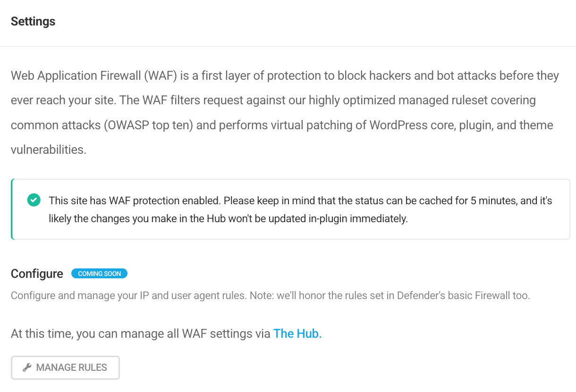Viewport: 576px width, 392px height.
Task: Click the COMING SOON badge next to Configure
Action: pos(99,273)
